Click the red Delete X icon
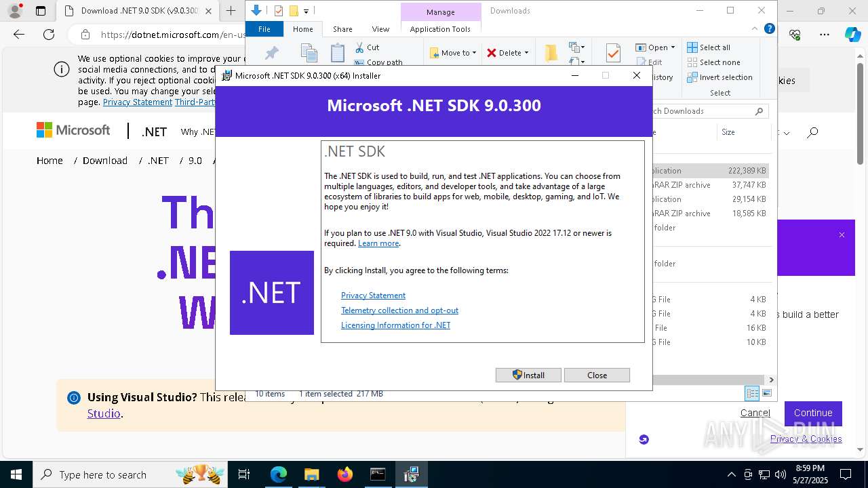The image size is (868, 488). click(x=492, y=53)
